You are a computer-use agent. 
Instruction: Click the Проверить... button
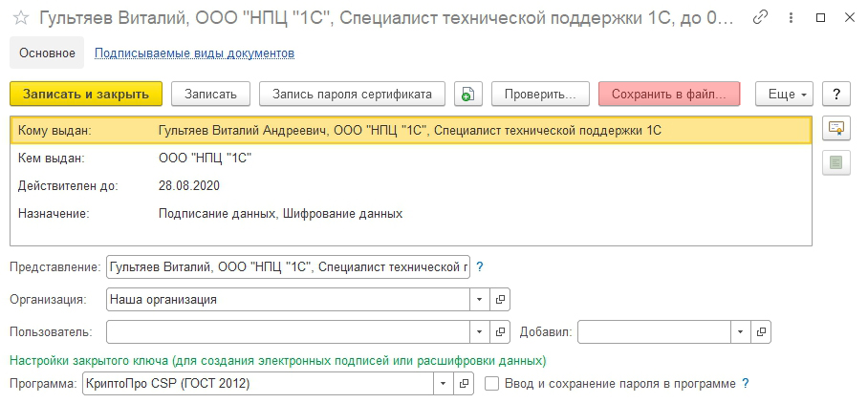point(540,94)
